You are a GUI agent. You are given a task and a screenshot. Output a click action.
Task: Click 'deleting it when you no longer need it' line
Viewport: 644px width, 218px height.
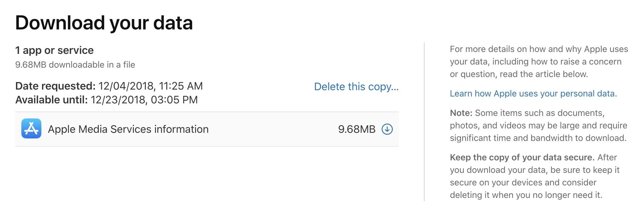526,195
